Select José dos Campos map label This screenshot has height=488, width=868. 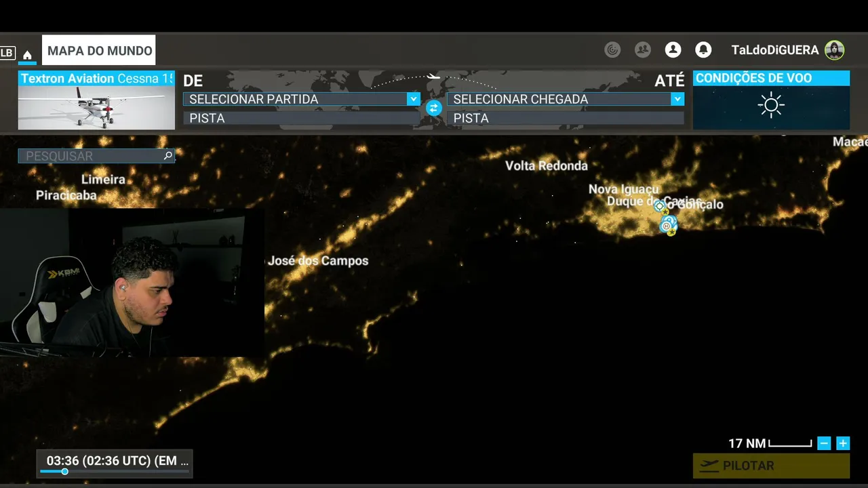tap(318, 261)
